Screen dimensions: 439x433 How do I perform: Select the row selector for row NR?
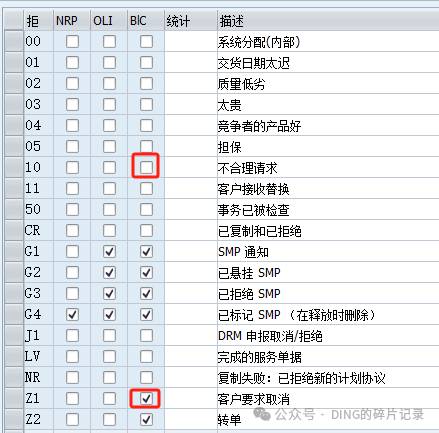tap(14, 377)
